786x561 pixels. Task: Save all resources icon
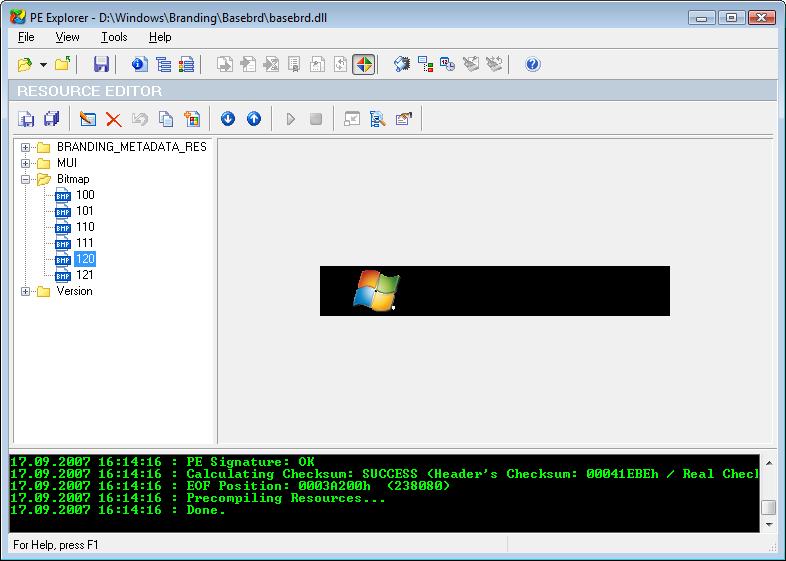(52, 119)
